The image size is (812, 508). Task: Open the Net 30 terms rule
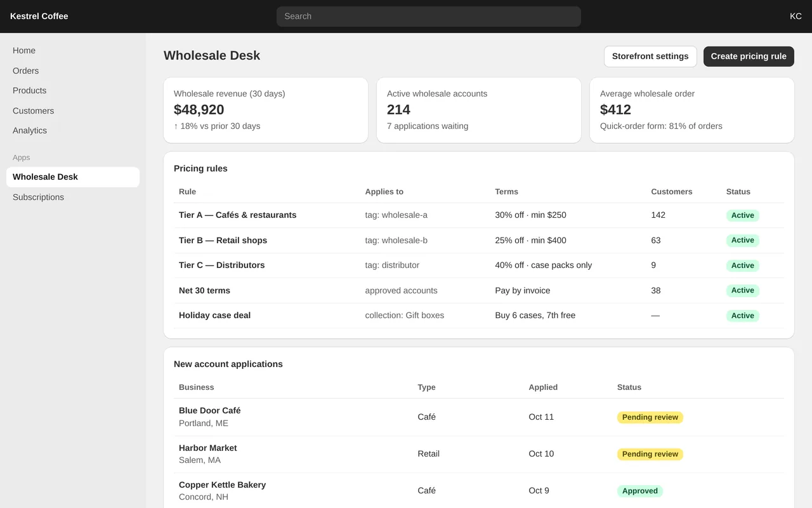[204, 291]
